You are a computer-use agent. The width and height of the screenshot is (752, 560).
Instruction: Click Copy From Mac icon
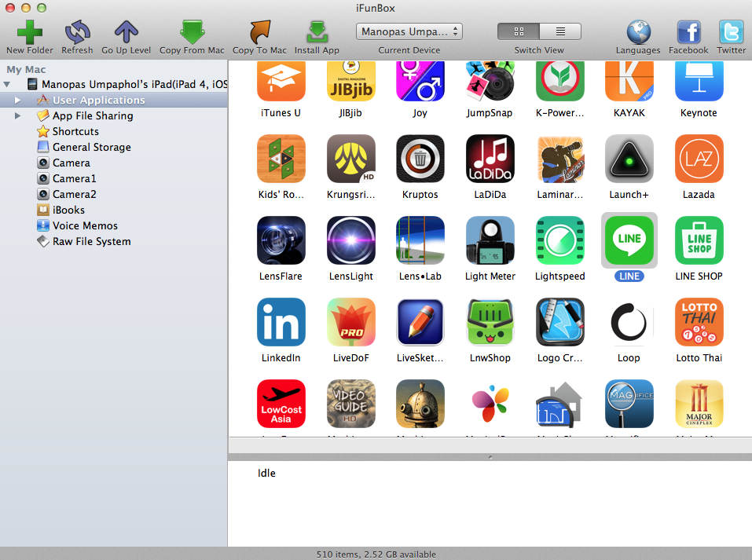point(192,32)
